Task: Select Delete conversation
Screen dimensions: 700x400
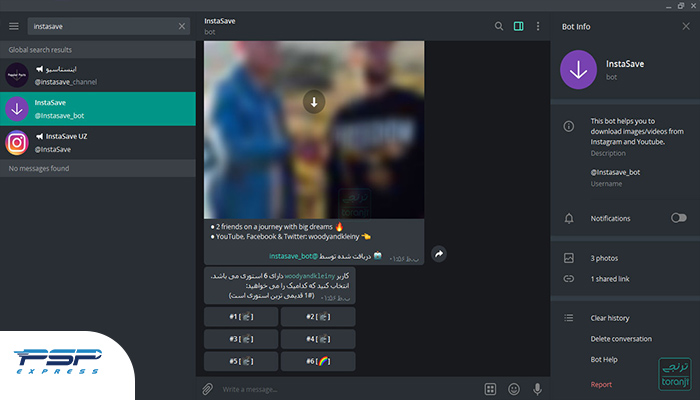Action: coord(621,339)
